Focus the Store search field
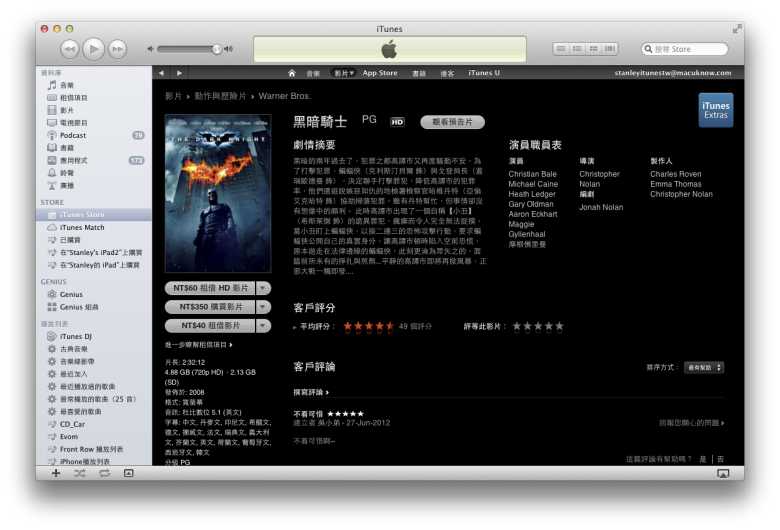Image resolution: width=780 pixels, height=530 pixels. click(684, 49)
